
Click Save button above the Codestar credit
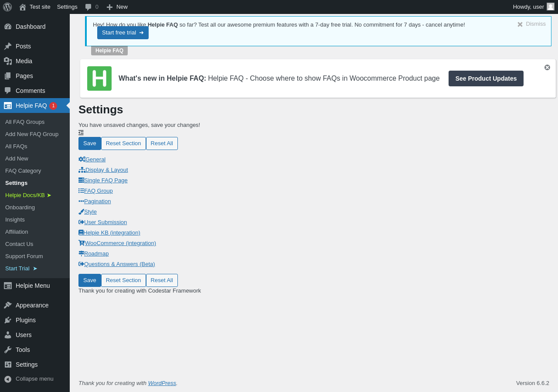90,280
